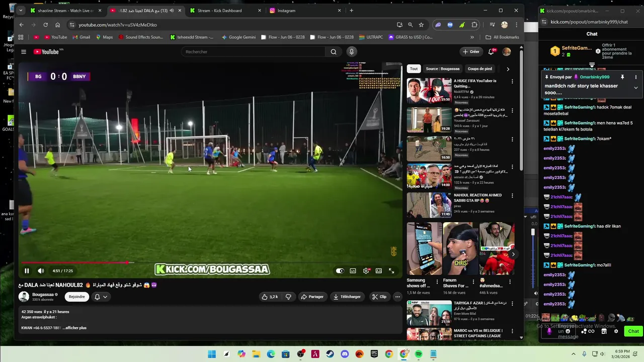Click the green Chat send button
644x362 pixels.
point(633,331)
